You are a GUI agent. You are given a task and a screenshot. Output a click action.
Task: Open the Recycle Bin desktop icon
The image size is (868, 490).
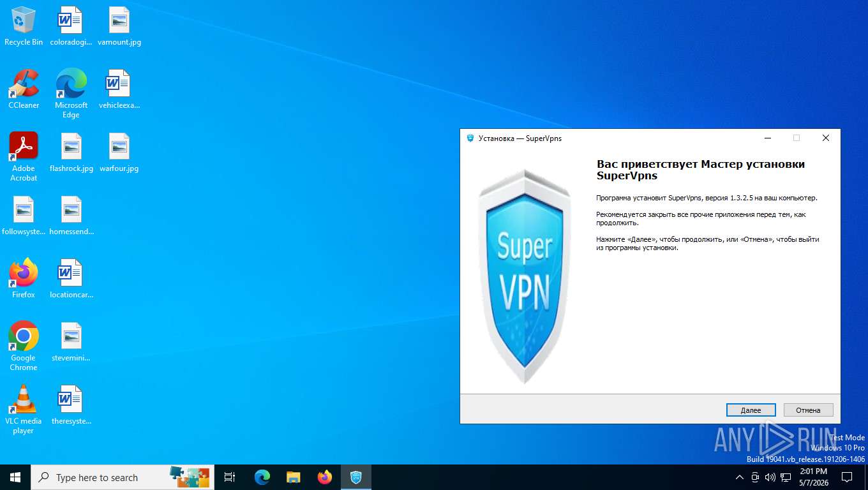pyautogui.click(x=24, y=26)
